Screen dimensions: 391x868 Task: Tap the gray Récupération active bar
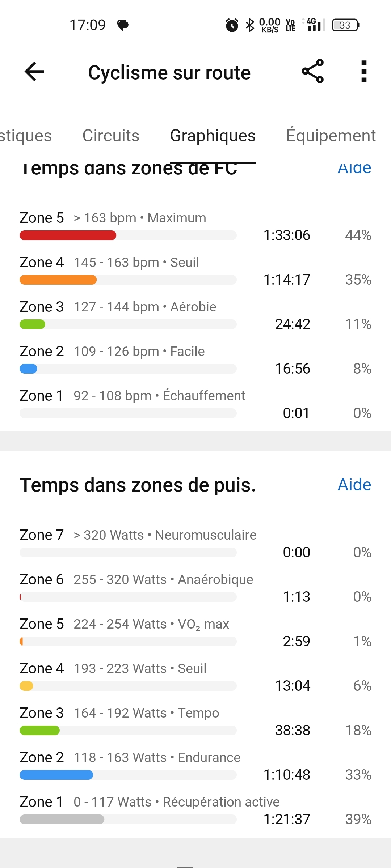click(x=62, y=820)
